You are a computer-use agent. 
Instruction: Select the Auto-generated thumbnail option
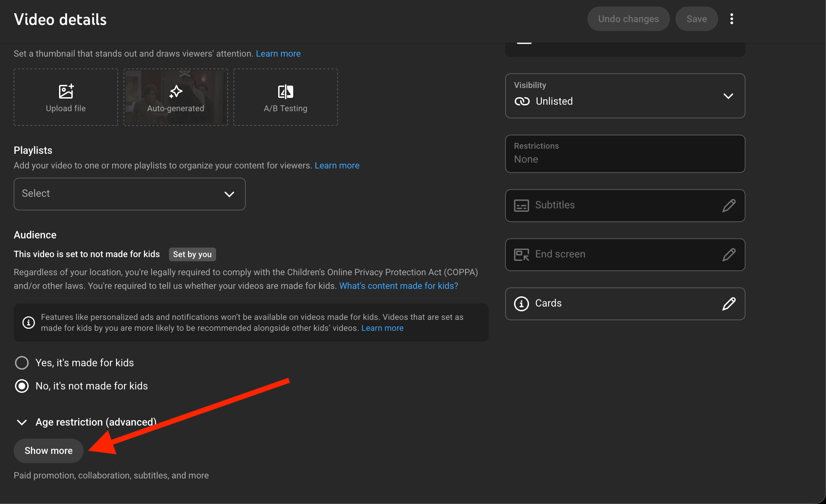pos(175,97)
